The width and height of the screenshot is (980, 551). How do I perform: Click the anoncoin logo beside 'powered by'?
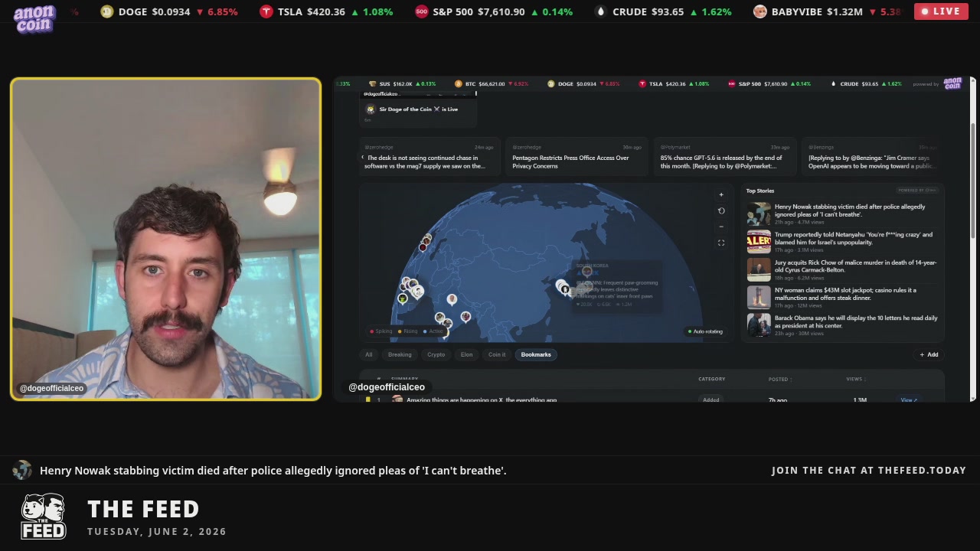952,83
